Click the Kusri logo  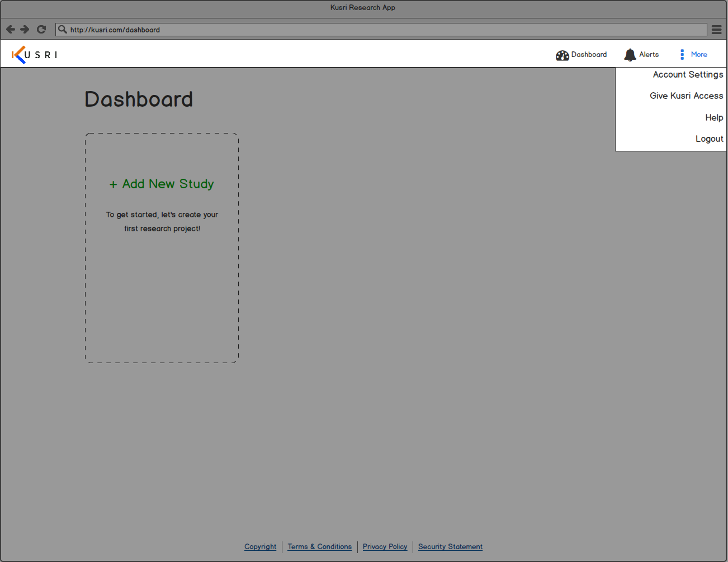coord(35,55)
